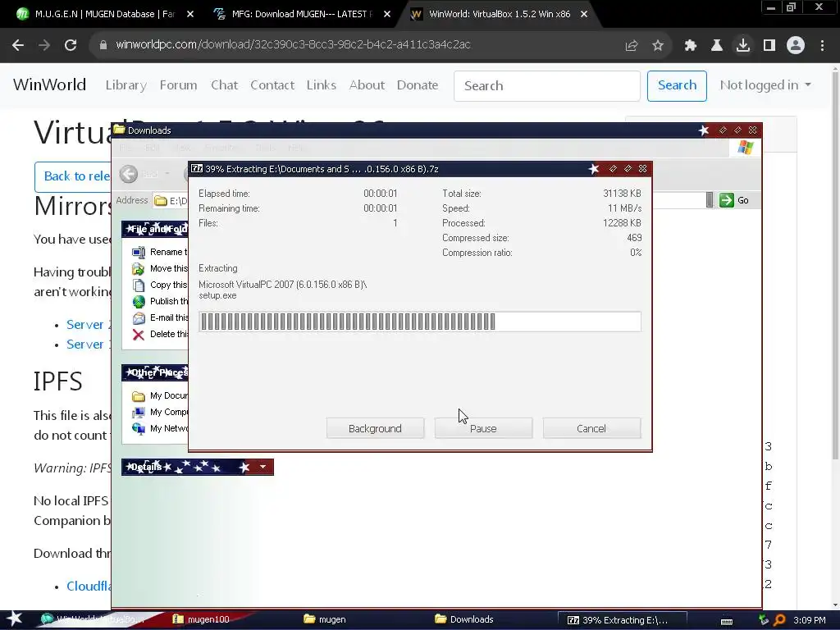This screenshot has width=840, height=630.
Task: Open the Not logged in dropdown
Action: pos(765,85)
